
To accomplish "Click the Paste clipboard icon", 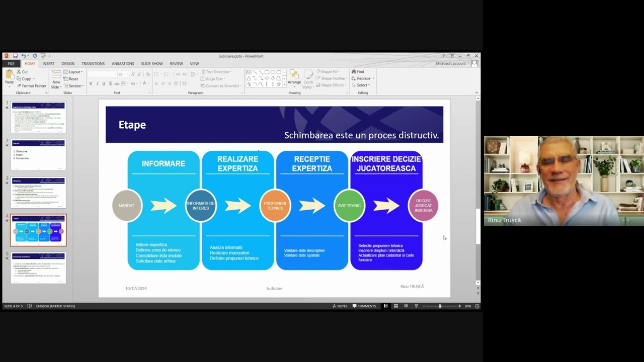I will [9, 74].
